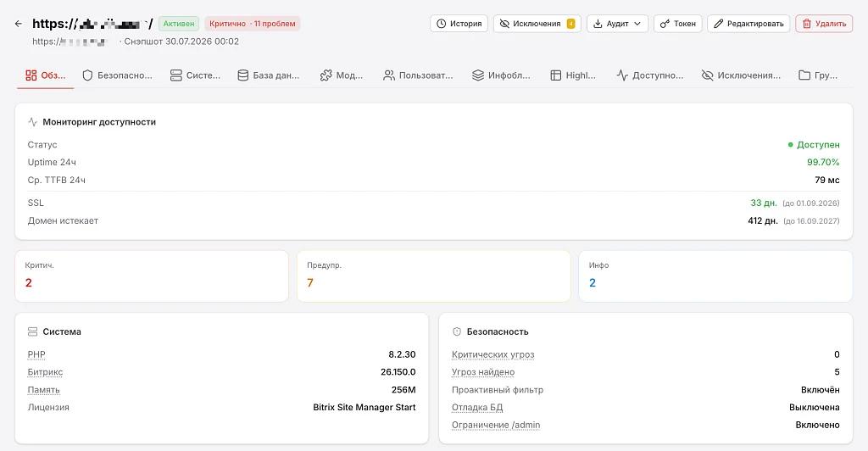Screen dimensions: 868x451
Task: Switch to the Пользоват... tab
Action: pyautogui.click(x=418, y=75)
